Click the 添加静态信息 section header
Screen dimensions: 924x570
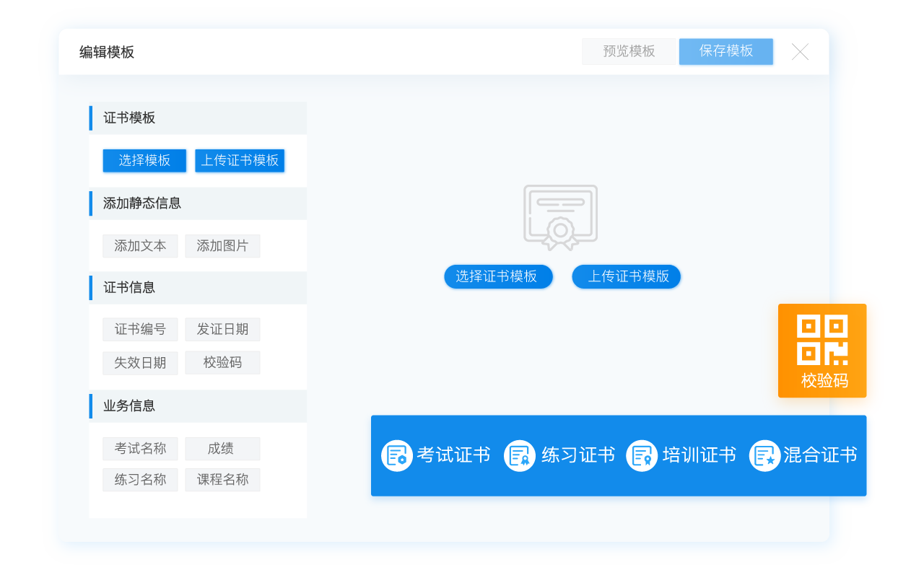coord(198,203)
